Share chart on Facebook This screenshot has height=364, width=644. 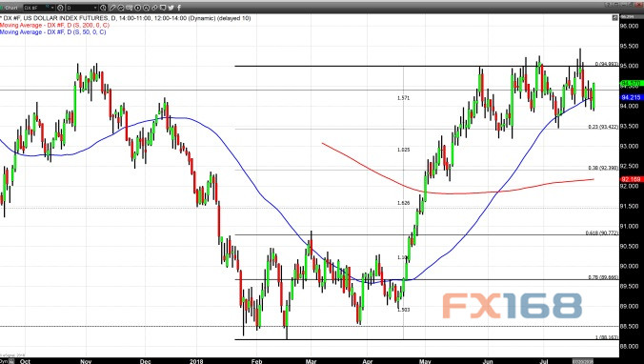point(179,8)
